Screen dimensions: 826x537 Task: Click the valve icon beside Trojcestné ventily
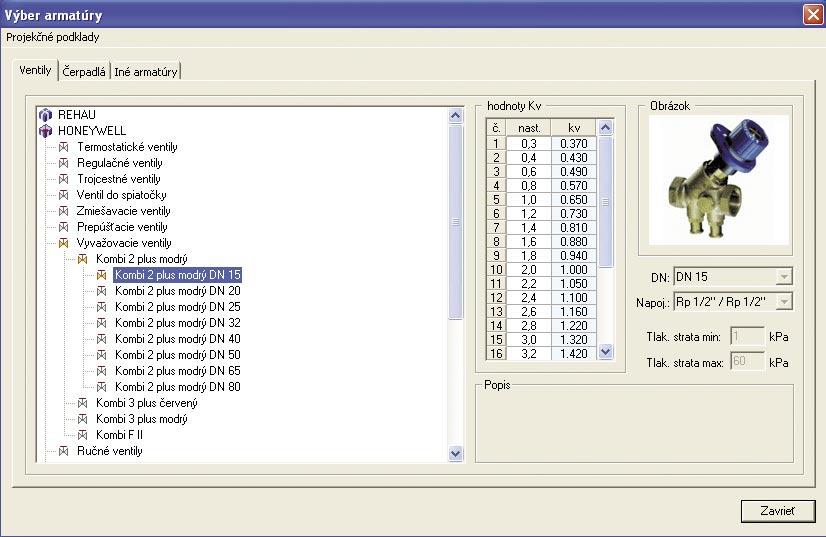tap(64, 179)
